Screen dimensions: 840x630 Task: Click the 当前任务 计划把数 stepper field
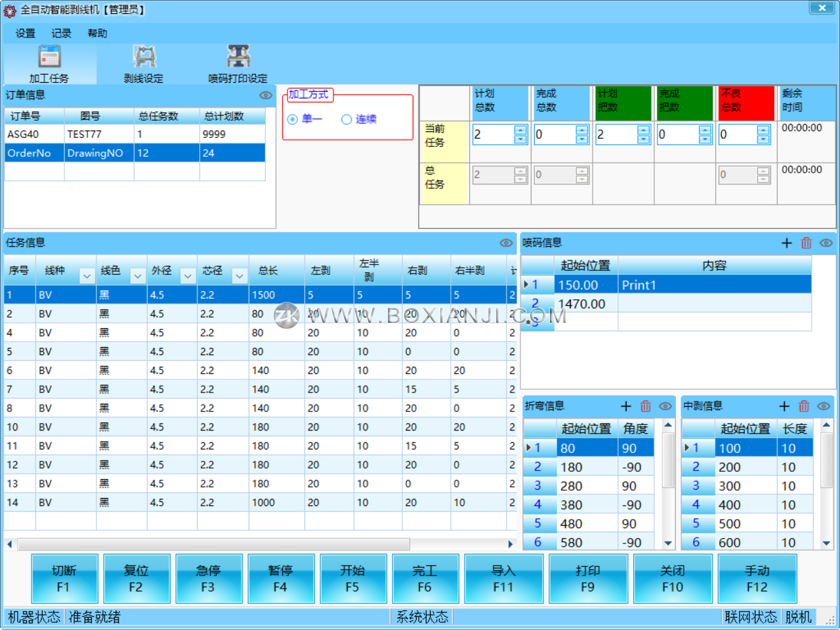click(x=623, y=135)
